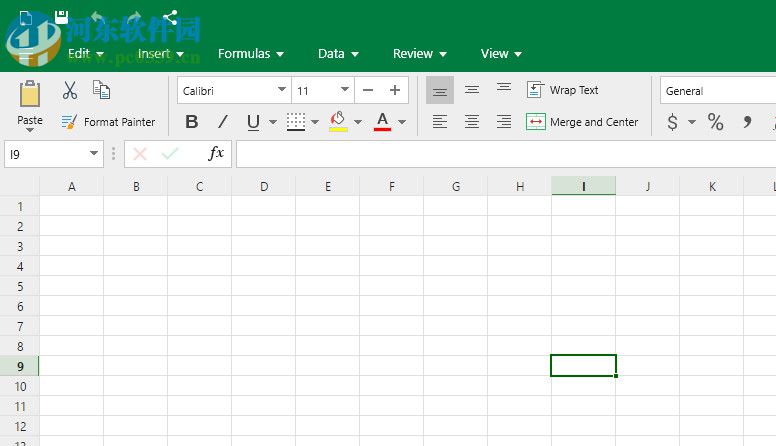Open the fill color dropdown arrow
The image size is (776, 446).
coord(358,122)
